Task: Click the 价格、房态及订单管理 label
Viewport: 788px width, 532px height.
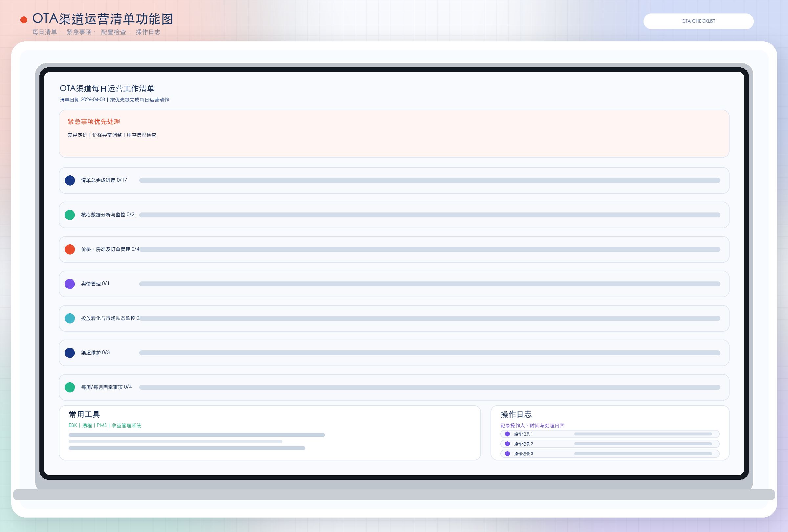Action: (110, 249)
